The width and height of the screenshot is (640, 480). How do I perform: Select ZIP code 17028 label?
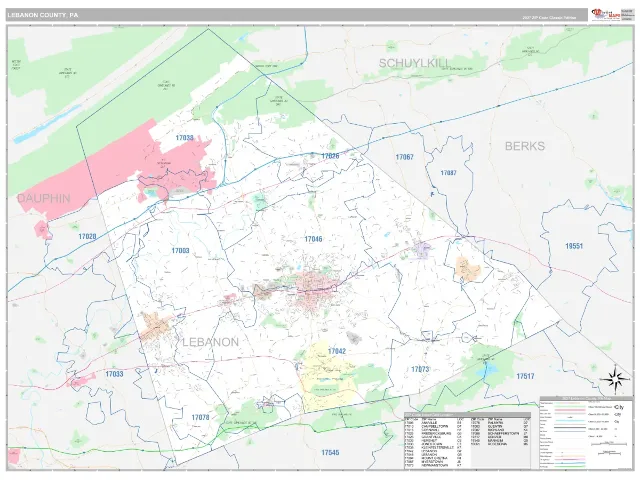87,236
